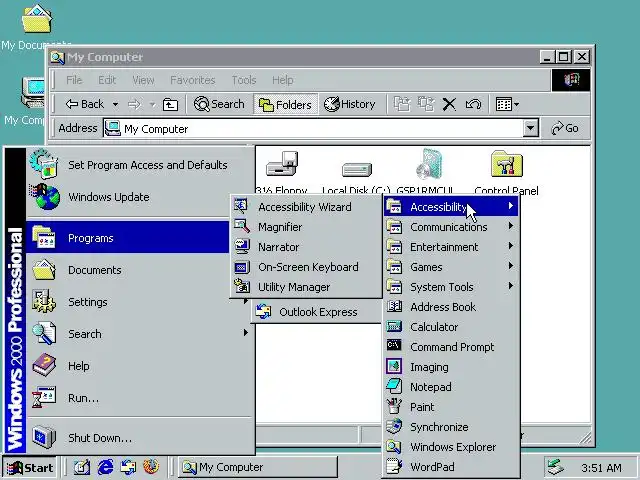Select the CD drive GSP1RMCUL icon
Viewport: 640px width, 480px height.
429,164
